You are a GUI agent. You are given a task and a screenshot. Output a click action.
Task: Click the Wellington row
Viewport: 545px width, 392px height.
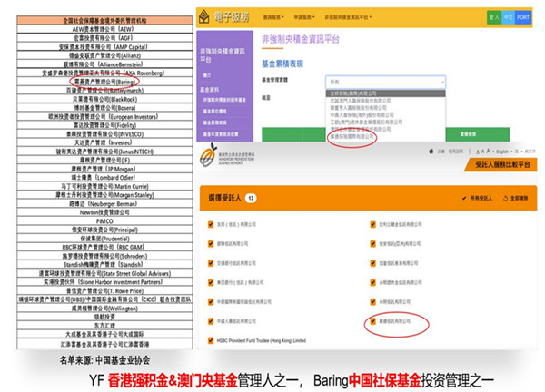click(104, 308)
